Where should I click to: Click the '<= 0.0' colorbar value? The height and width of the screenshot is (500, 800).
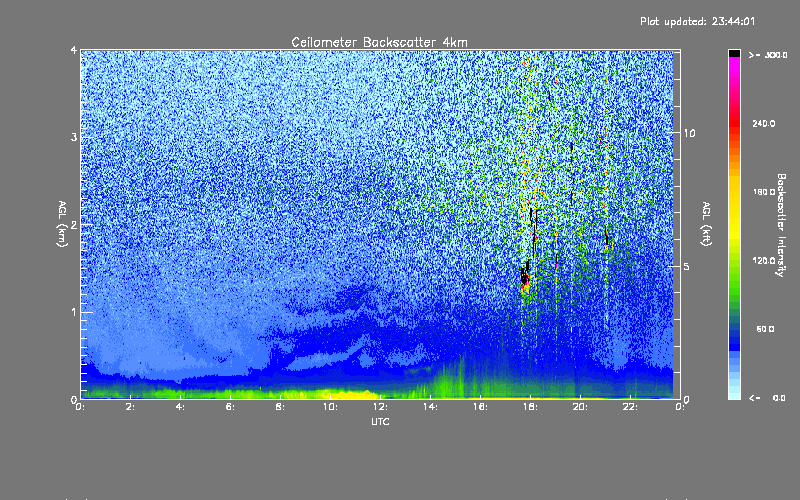point(767,397)
